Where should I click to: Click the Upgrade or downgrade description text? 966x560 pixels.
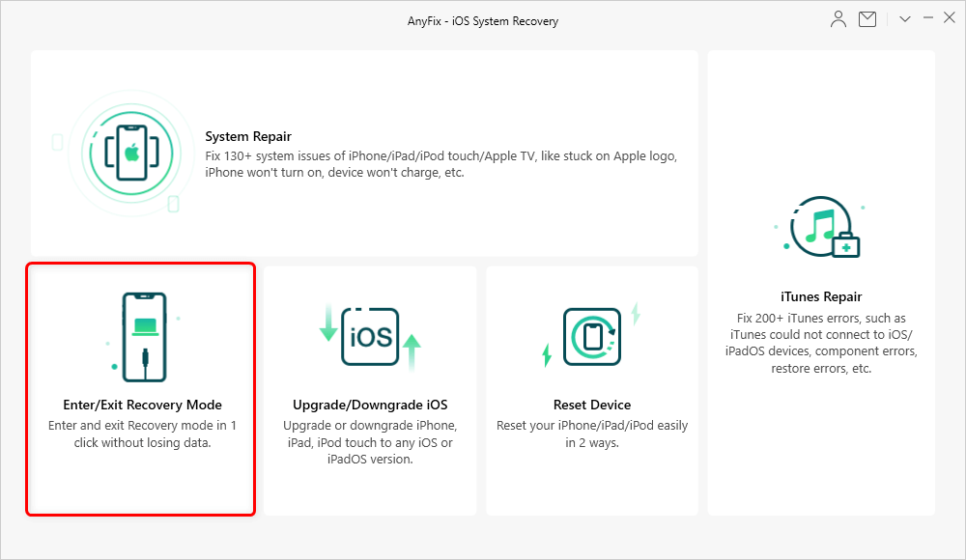click(370, 442)
